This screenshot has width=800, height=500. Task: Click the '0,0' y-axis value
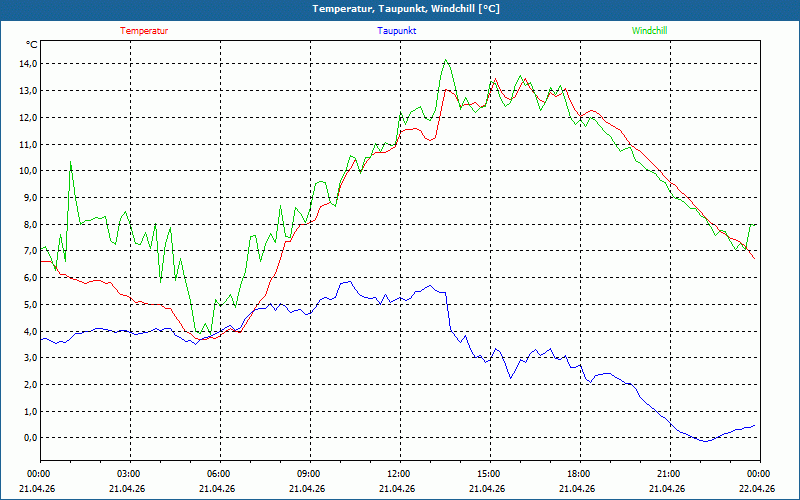pyautogui.click(x=30, y=438)
